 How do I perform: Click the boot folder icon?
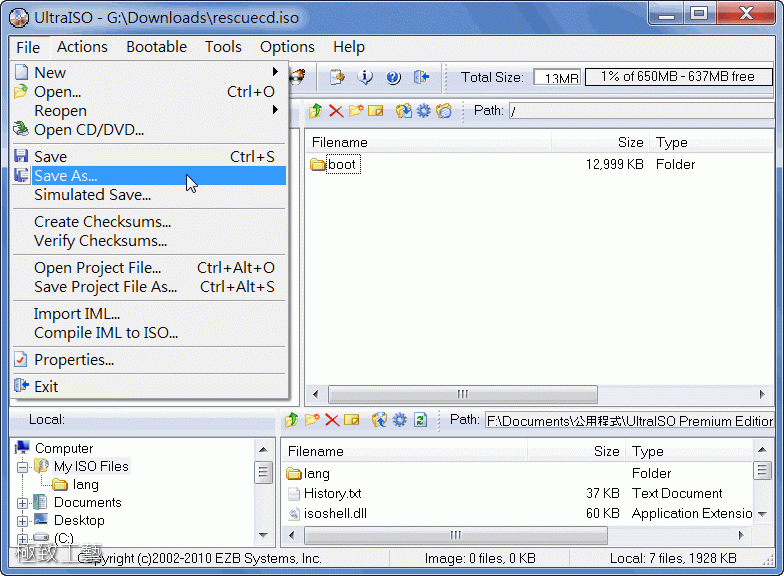pos(318,164)
